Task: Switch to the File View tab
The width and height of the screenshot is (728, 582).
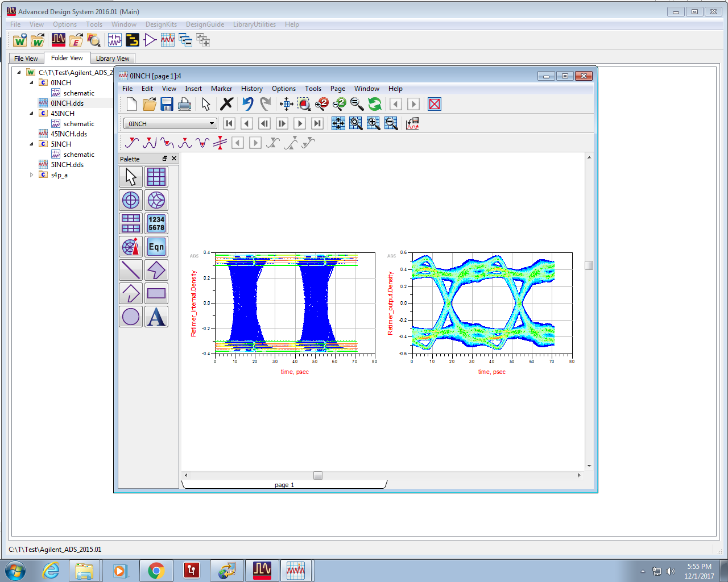Action: coord(26,59)
